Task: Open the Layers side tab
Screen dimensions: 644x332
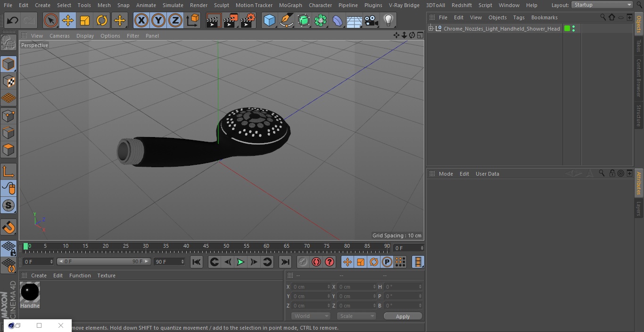Action: [639, 209]
